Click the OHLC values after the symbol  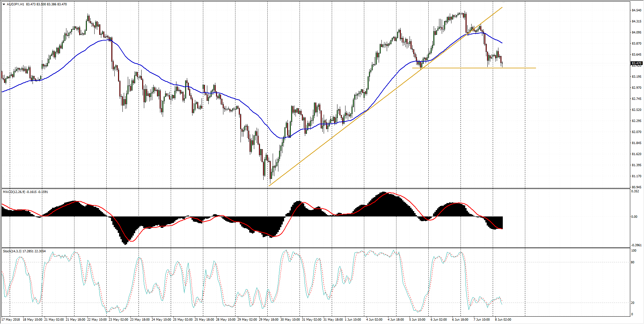click(46, 4)
